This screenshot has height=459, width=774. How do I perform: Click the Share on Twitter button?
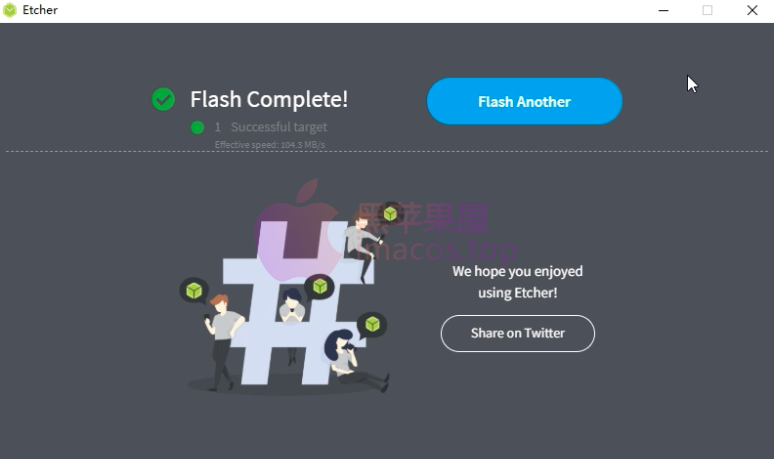tap(517, 333)
